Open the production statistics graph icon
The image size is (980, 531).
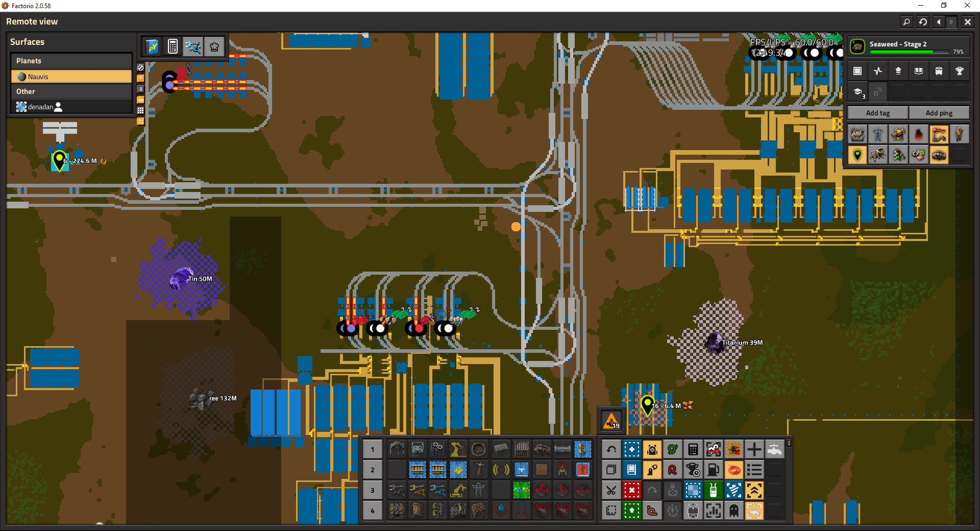point(878,71)
